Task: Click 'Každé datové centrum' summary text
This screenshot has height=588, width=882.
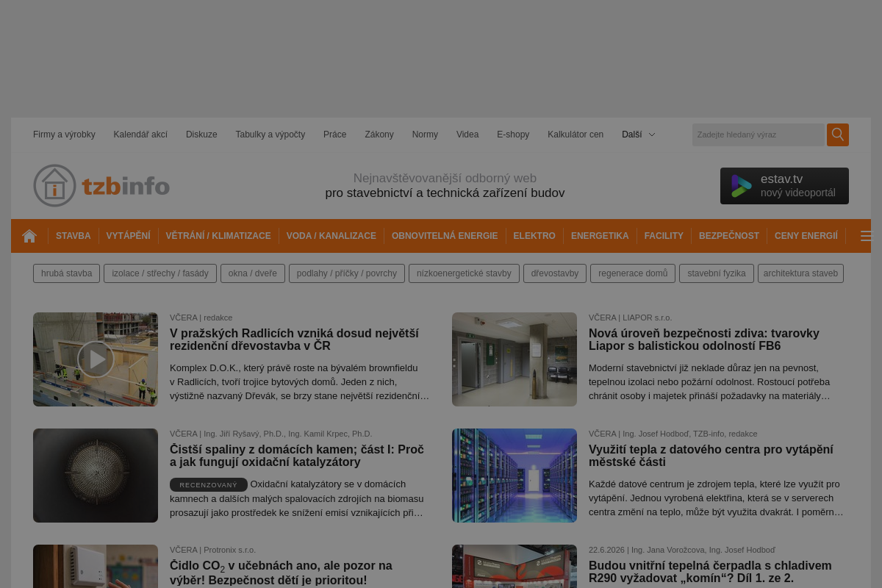Action: tap(716, 498)
